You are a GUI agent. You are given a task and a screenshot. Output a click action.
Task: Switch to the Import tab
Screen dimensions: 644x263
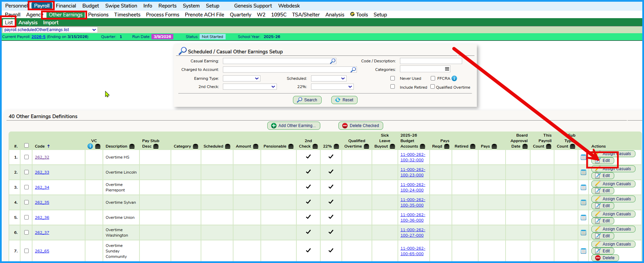(x=51, y=23)
